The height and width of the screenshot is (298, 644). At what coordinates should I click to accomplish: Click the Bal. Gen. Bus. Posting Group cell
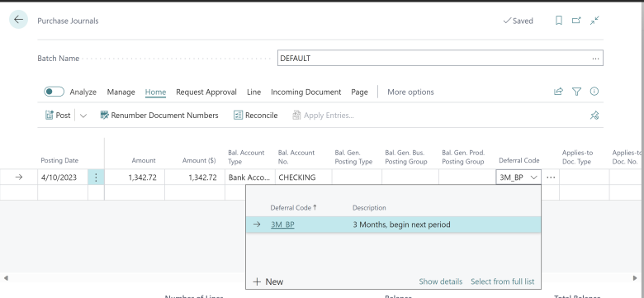click(x=410, y=177)
